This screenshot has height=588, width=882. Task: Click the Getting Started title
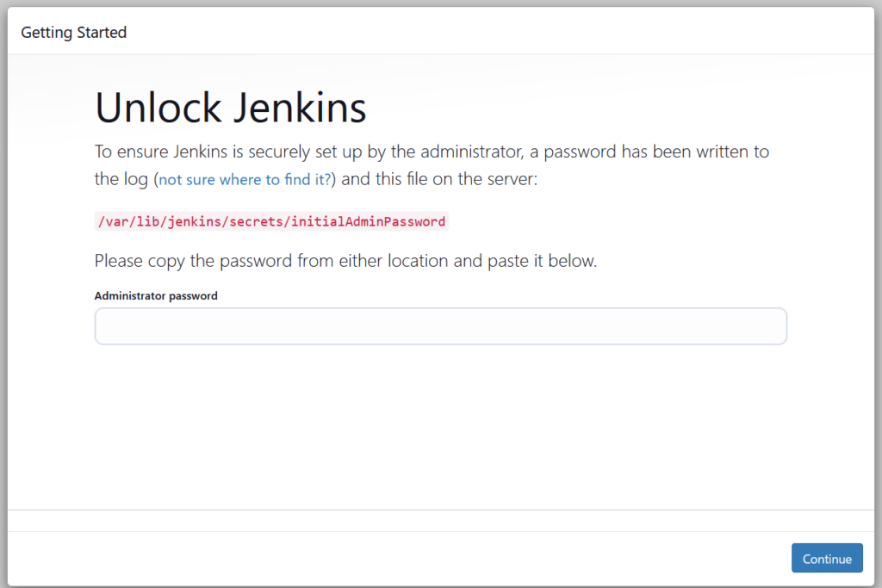74,33
